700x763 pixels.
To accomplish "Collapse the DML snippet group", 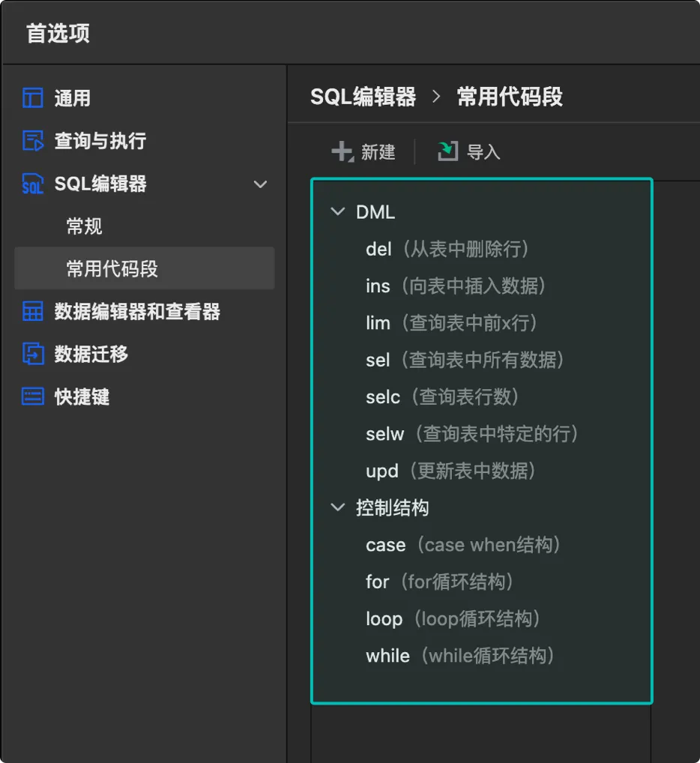I will pyautogui.click(x=337, y=211).
